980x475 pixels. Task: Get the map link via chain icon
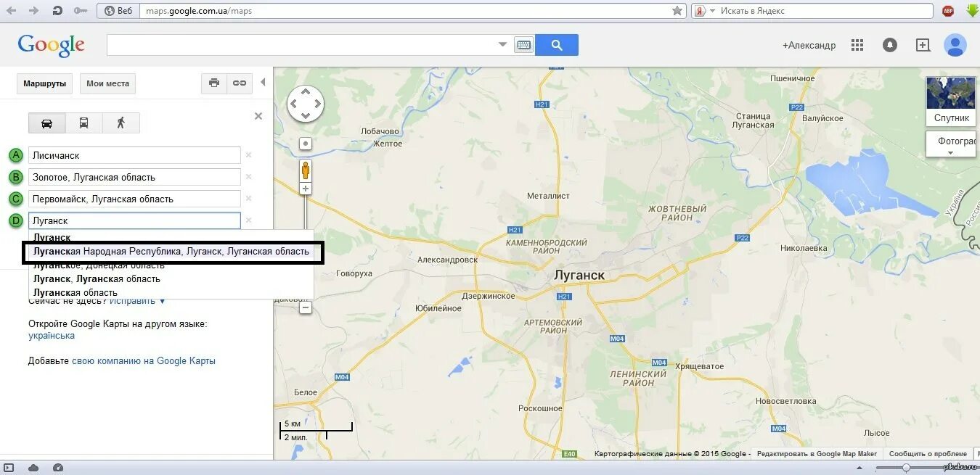point(240,83)
